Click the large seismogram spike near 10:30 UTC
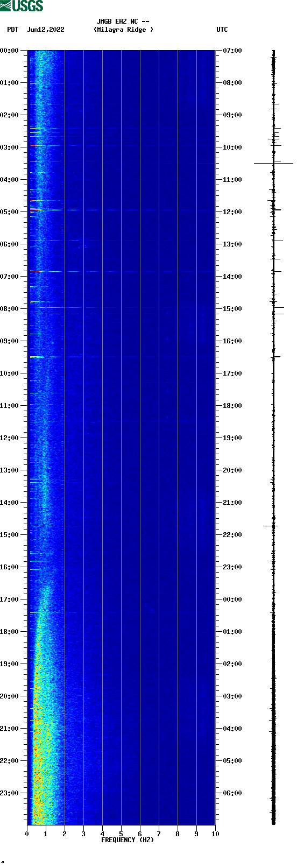 (273, 163)
